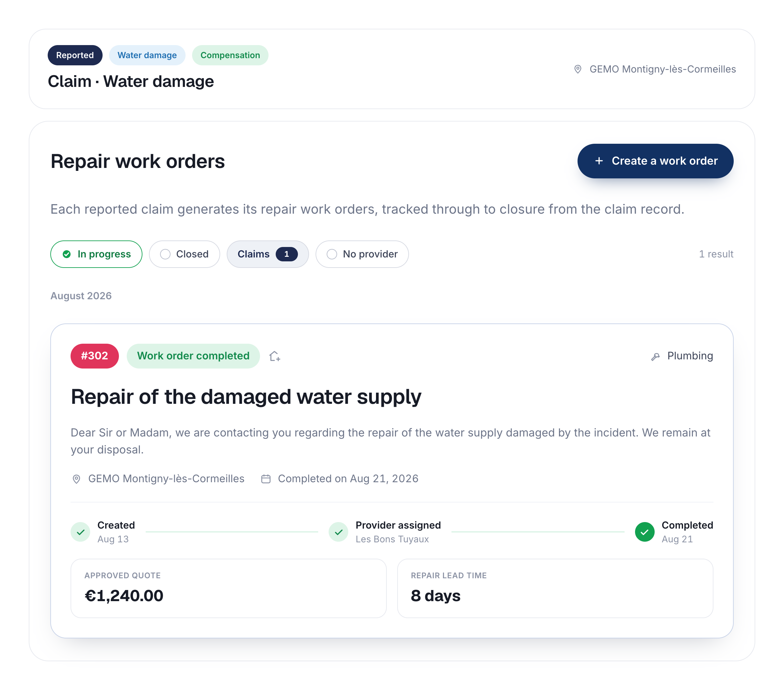Enable the No provider filter

point(362,254)
